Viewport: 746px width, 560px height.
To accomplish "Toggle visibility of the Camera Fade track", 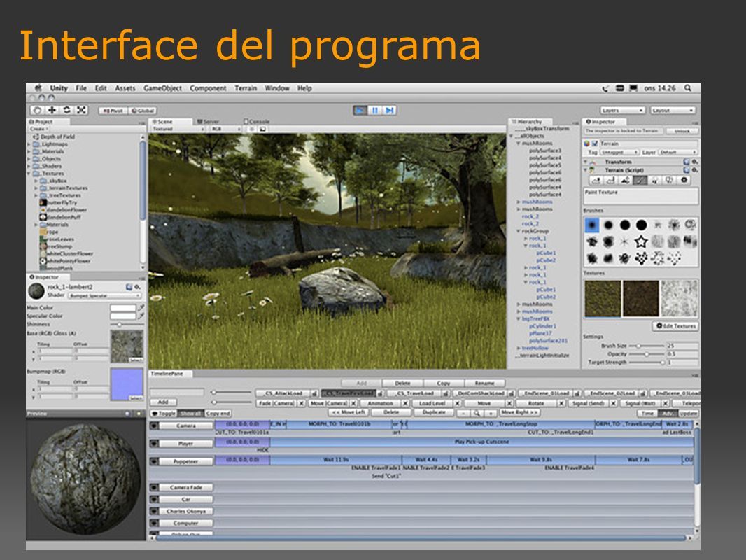I will [154, 487].
